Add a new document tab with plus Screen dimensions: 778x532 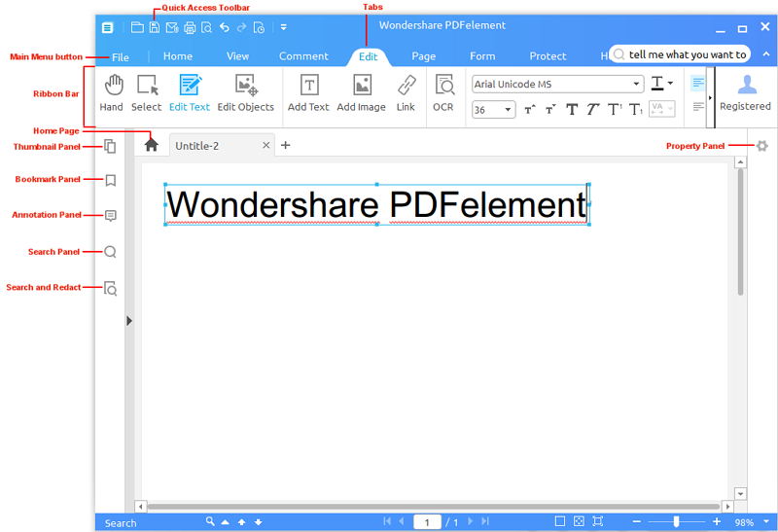pos(285,145)
